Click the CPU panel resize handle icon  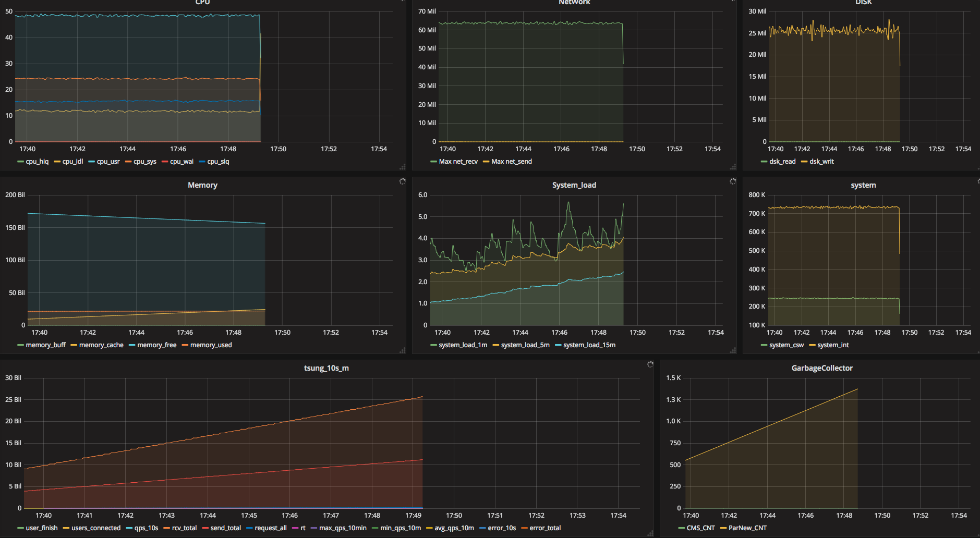(403, 167)
